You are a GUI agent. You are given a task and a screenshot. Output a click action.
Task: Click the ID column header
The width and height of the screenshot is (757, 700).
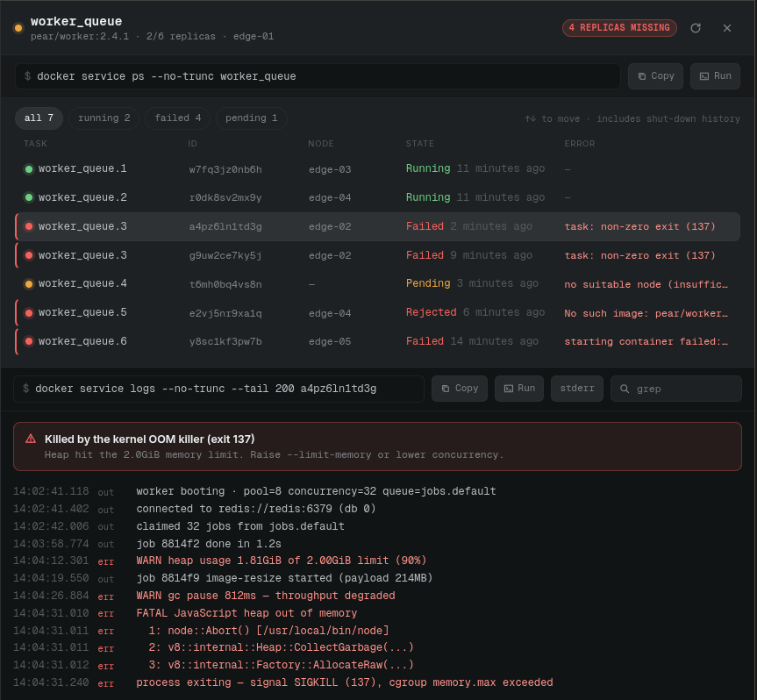coord(192,144)
